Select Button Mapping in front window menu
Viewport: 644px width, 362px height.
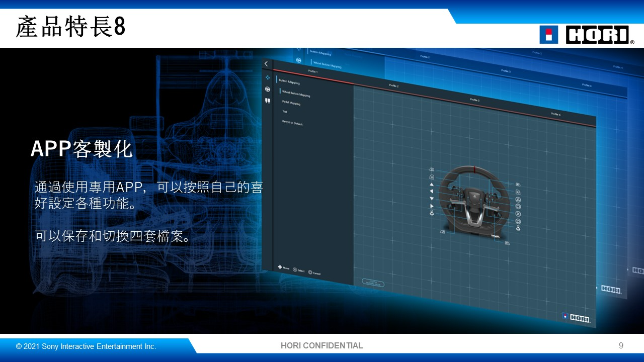click(289, 82)
